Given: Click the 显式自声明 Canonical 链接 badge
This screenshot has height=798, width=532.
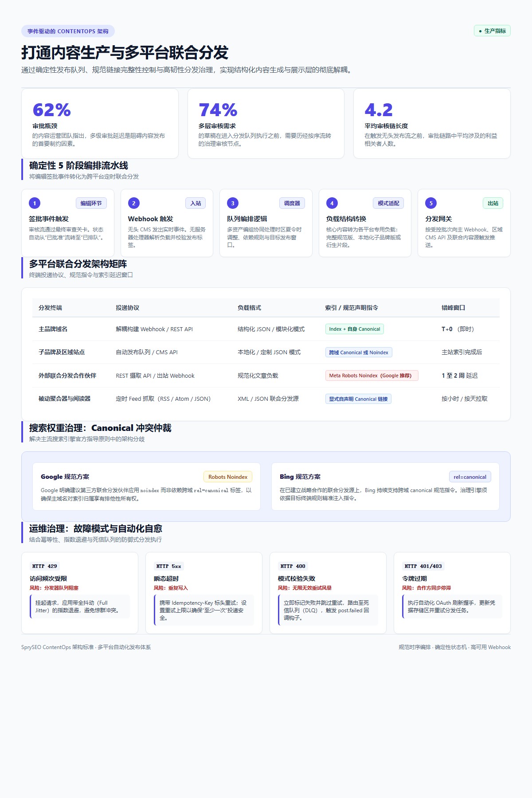Looking at the screenshot, I should tap(358, 399).
